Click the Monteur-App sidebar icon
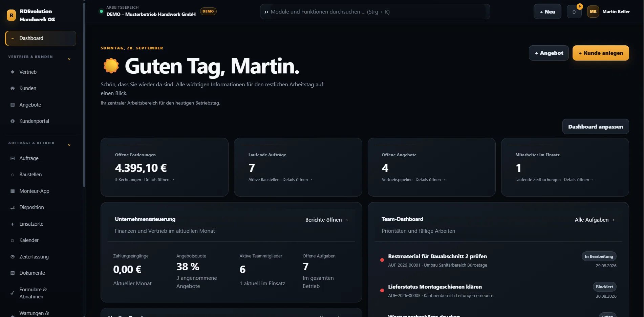This screenshot has width=644, height=317. coord(13,191)
